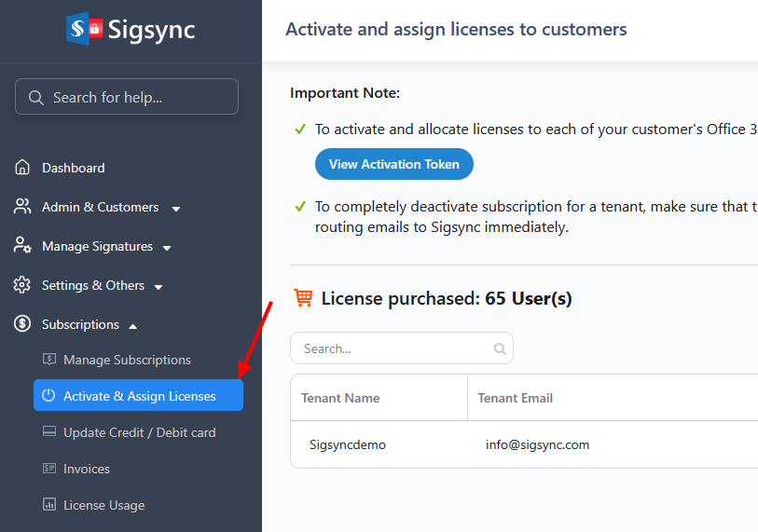758x532 pixels.
Task: Click the Dashboard home icon
Action: [23, 168]
